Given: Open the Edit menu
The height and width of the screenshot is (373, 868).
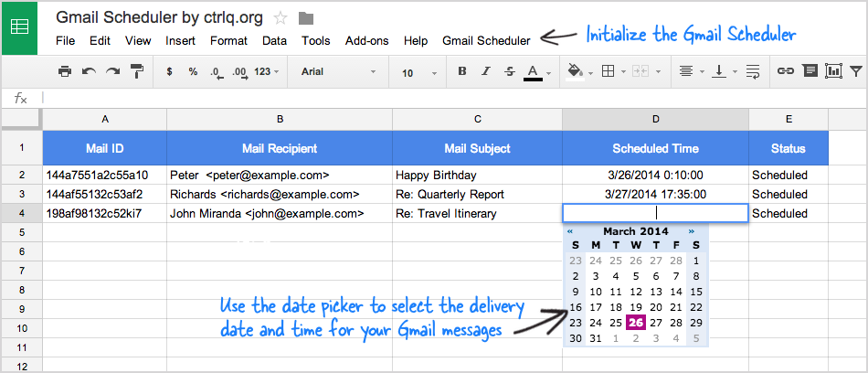Looking at the screenshot, I should [x=101, y=40].
